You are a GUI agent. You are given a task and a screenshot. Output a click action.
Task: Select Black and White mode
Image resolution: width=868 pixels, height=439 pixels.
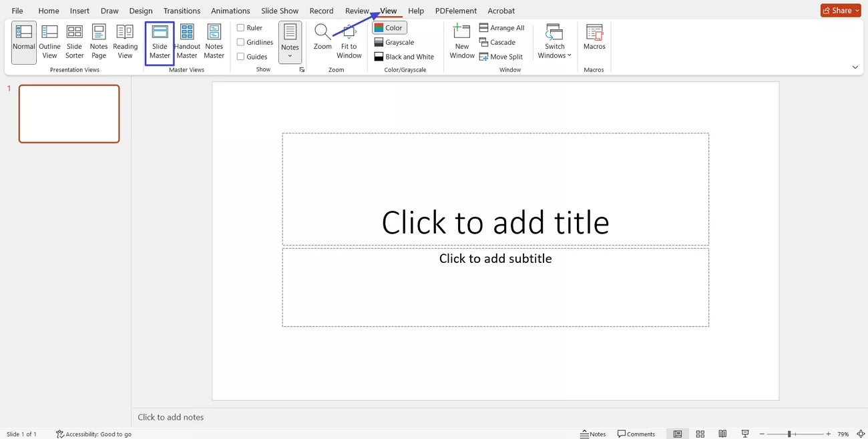405,56
